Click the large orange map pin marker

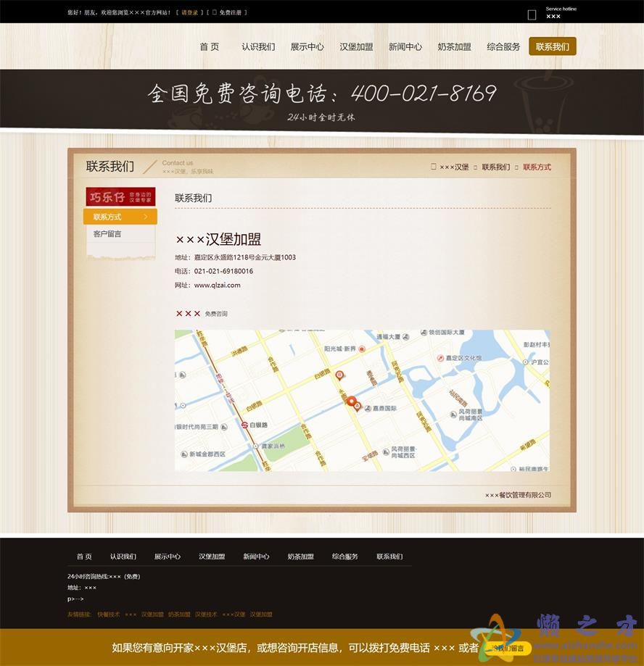[351, 401]
